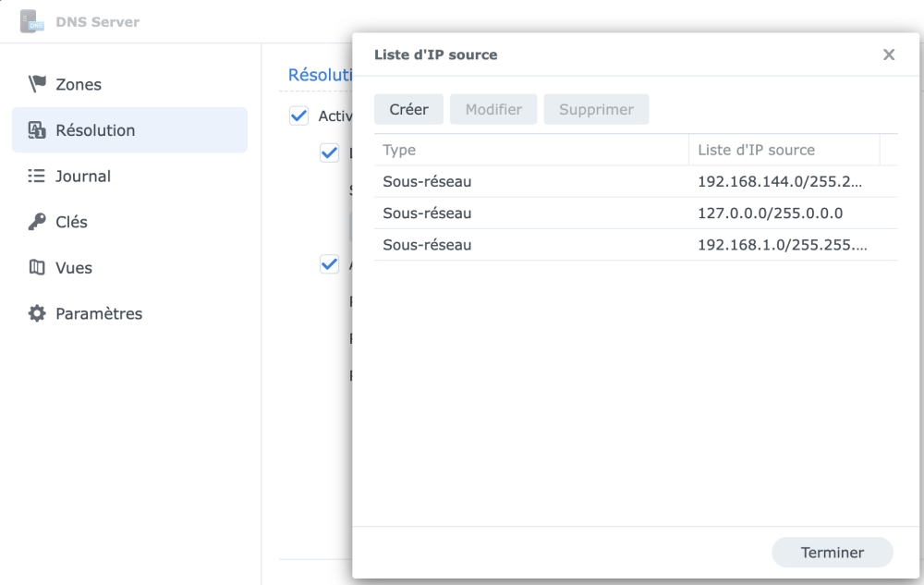Close the Liste d'IP source dialog

889,55
